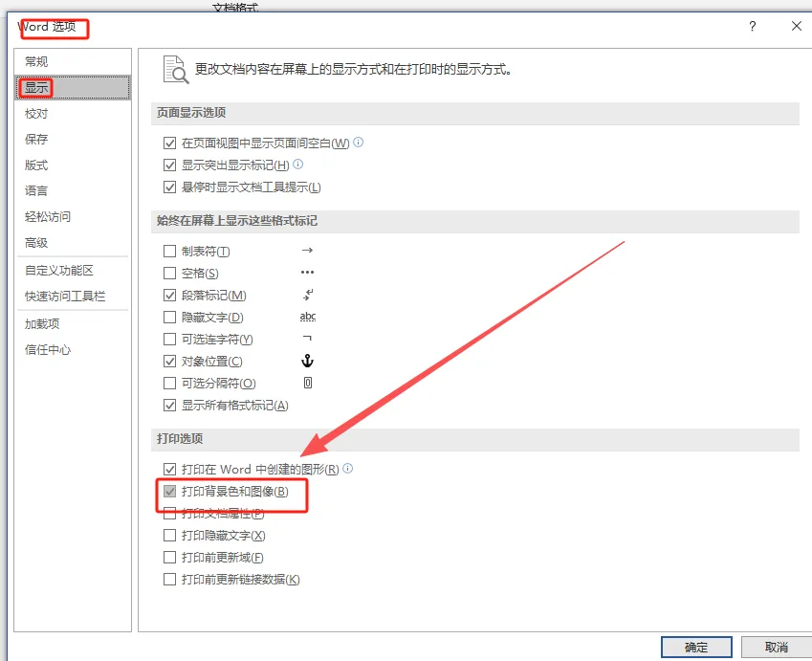Enable 空格 formatting mark checkbox
812x661 pixels.
pyautogui.click(x=169, y=273)
